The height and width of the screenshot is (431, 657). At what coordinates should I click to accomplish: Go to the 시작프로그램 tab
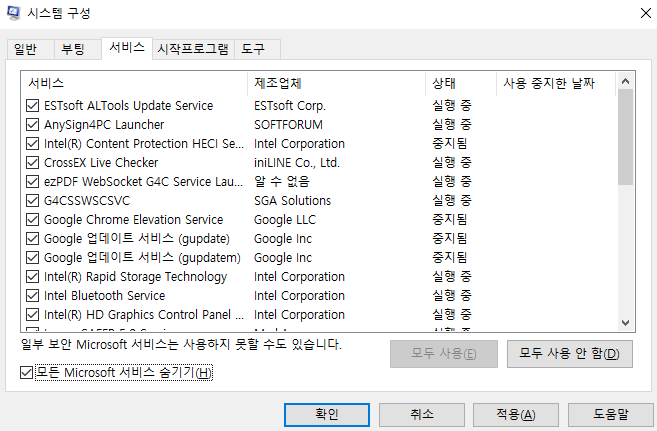point(193,49)
